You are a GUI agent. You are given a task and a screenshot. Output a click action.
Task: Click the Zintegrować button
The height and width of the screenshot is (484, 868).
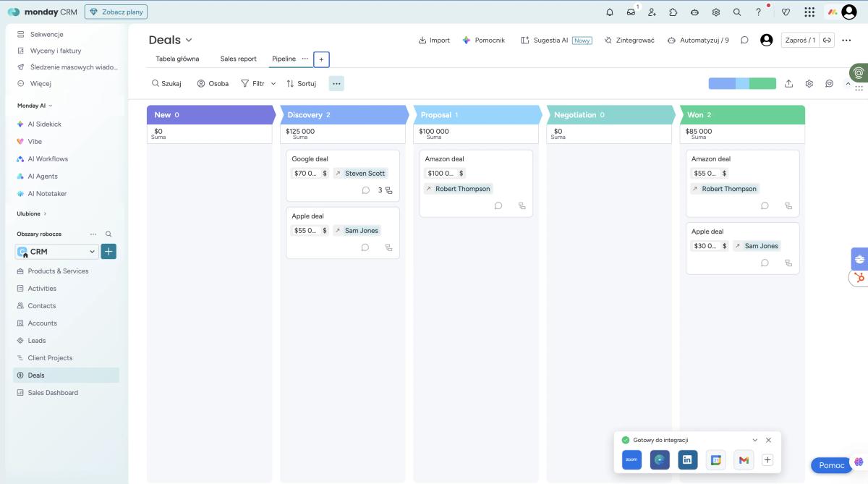pos(629,40)
